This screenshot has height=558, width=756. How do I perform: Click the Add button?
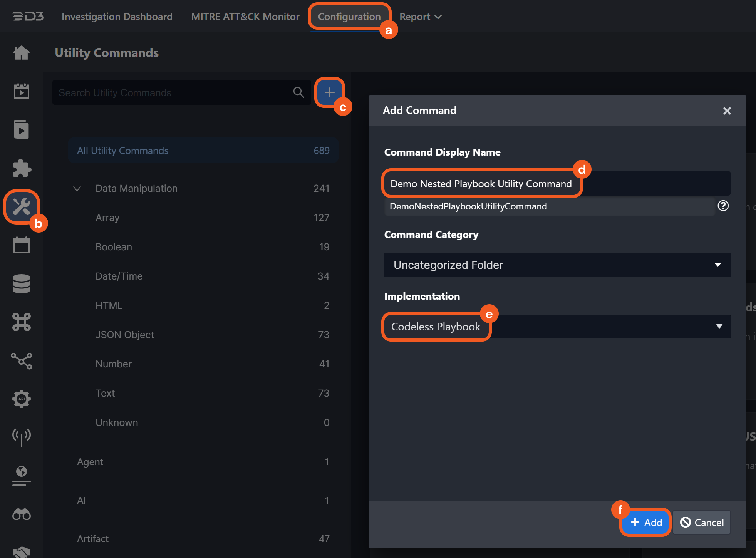[646, 523]
